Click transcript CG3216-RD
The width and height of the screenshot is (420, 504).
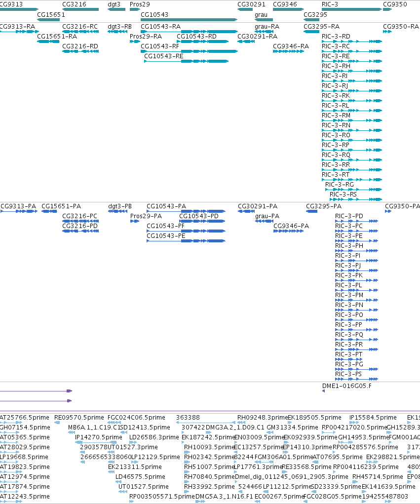click(x=80, y=46)
